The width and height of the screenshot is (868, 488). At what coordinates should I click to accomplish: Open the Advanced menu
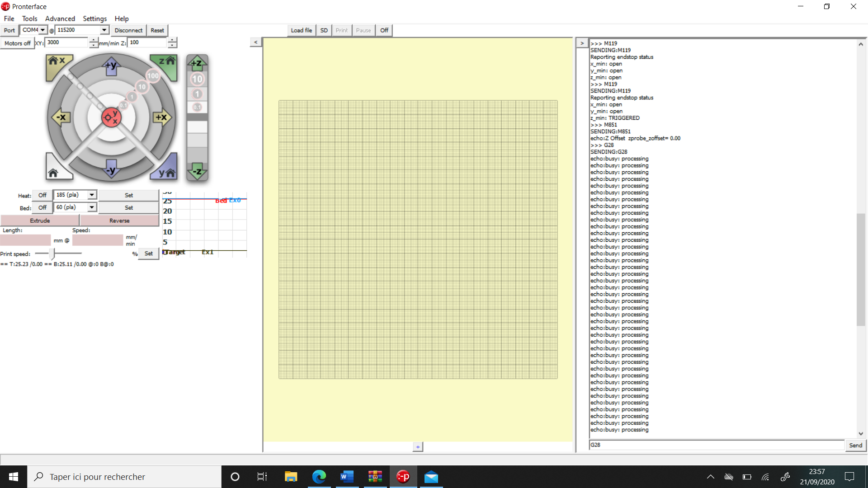point(60,19)
